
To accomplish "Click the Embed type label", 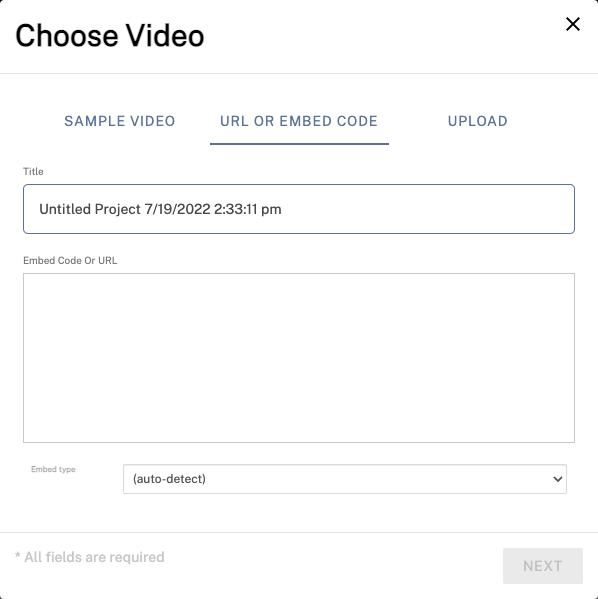I will (x=53, y=469).
